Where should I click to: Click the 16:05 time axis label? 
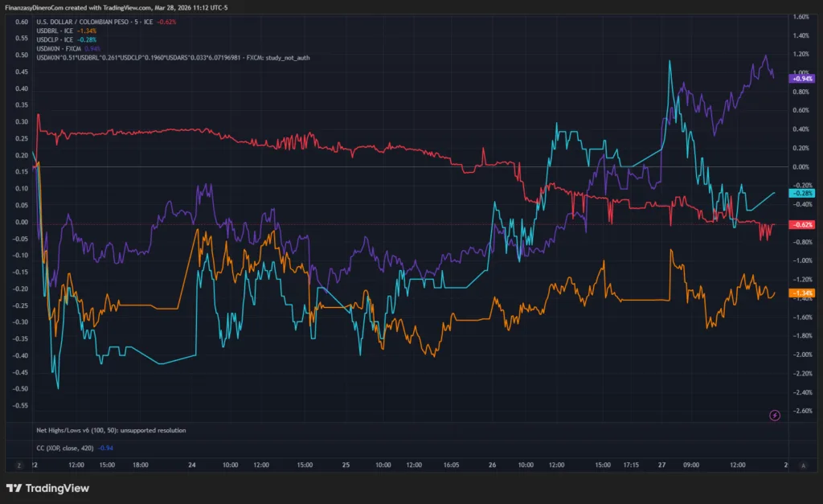(452, 465)
